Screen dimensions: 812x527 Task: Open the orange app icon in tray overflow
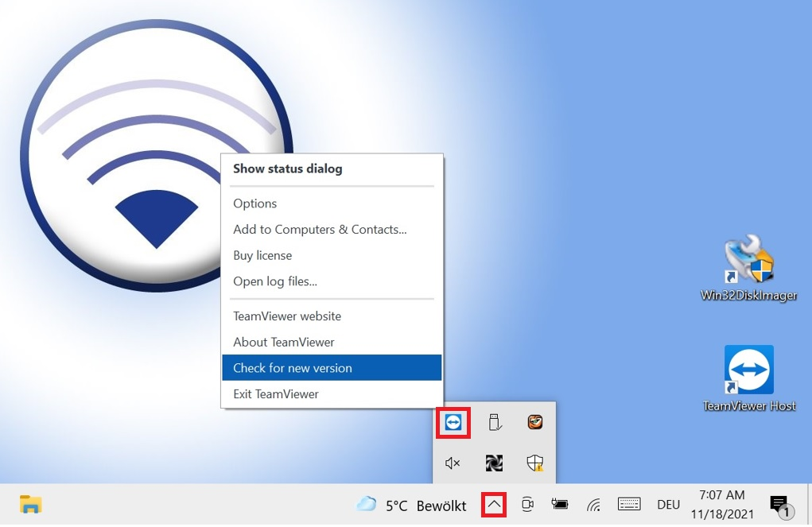coord(535,422)
